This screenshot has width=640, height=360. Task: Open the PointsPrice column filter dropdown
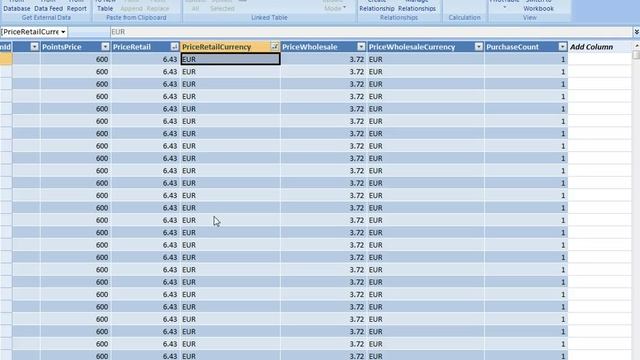click(105, 47)
